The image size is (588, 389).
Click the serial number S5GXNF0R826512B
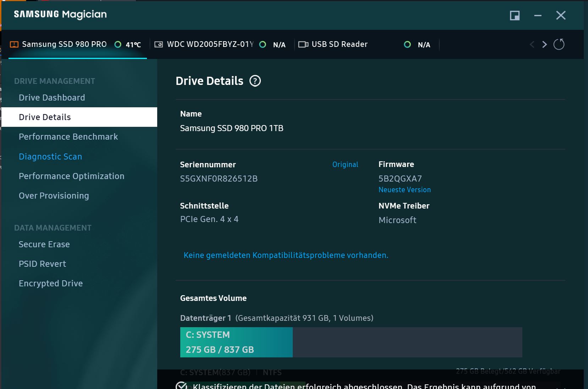(219, 179)
